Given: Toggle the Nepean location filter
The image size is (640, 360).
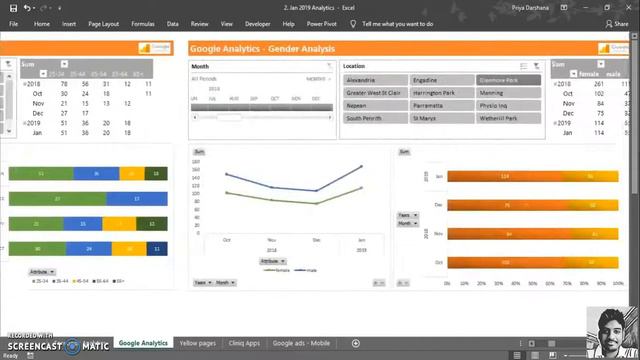Looking at the screenshot, I should 376,105.
